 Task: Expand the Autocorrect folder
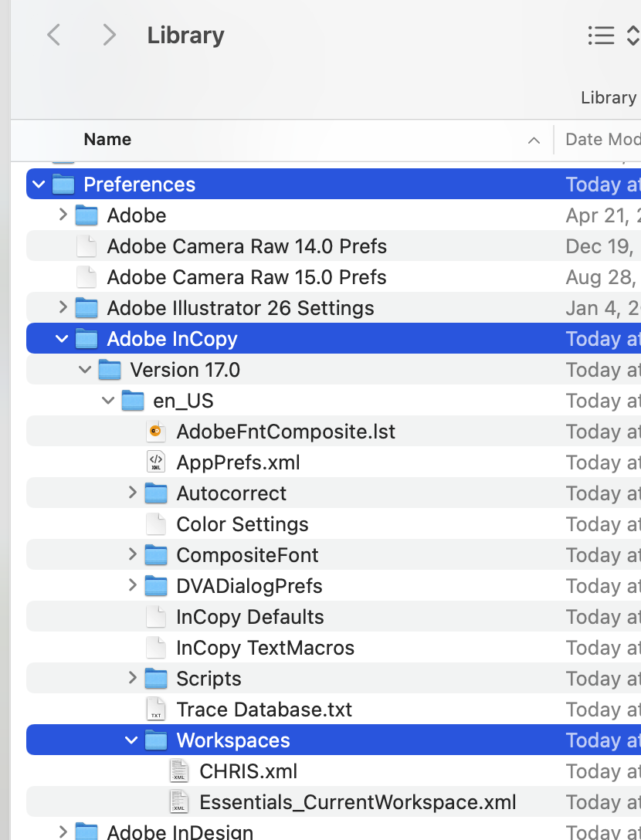[132, 493]
